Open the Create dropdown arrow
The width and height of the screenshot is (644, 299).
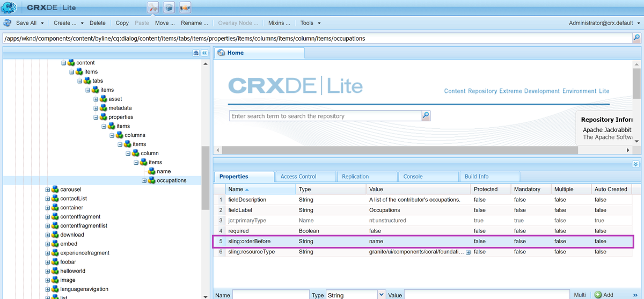tap(82, 23)
